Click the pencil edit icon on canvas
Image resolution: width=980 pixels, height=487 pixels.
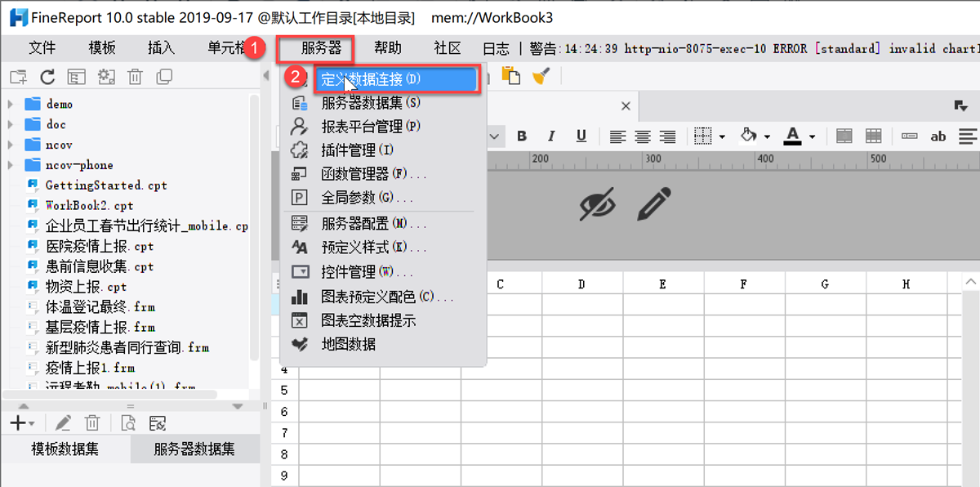[654, 204]
